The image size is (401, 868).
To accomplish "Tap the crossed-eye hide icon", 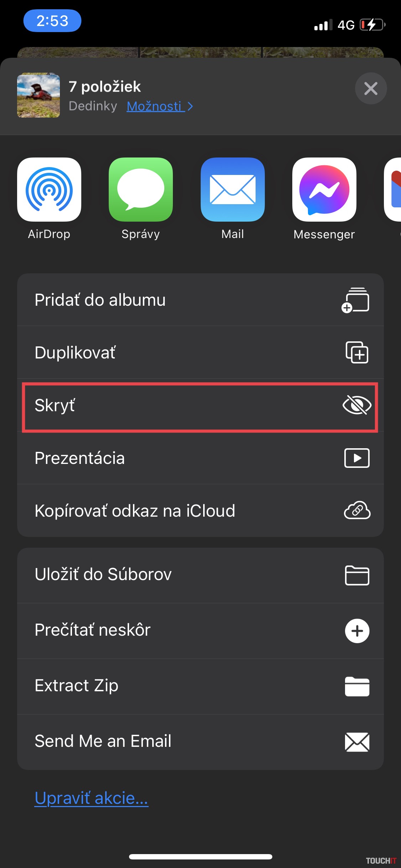I will [357, 405].
